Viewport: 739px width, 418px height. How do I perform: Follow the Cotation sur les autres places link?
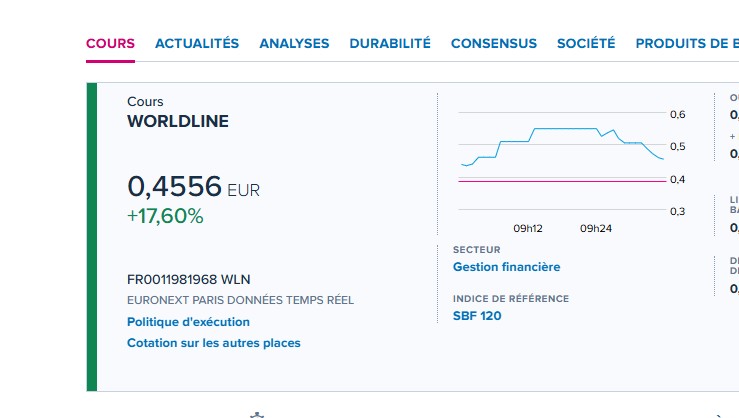pos(213,343)
